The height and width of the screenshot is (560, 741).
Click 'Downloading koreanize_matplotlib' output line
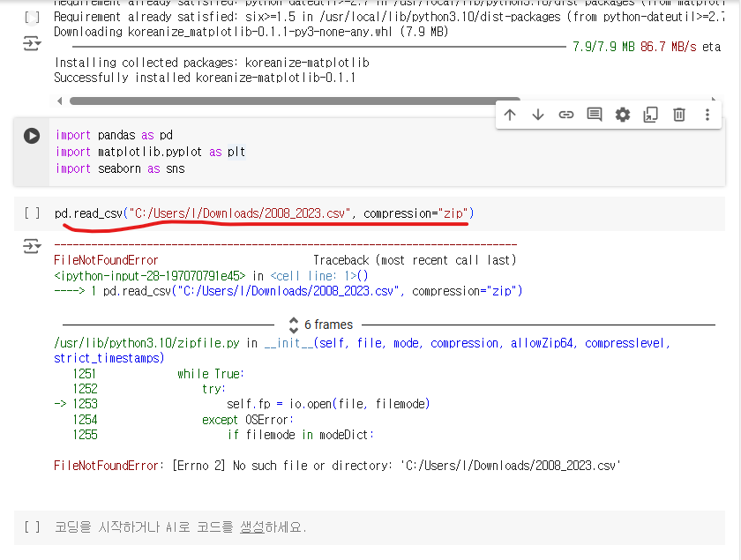251,32
